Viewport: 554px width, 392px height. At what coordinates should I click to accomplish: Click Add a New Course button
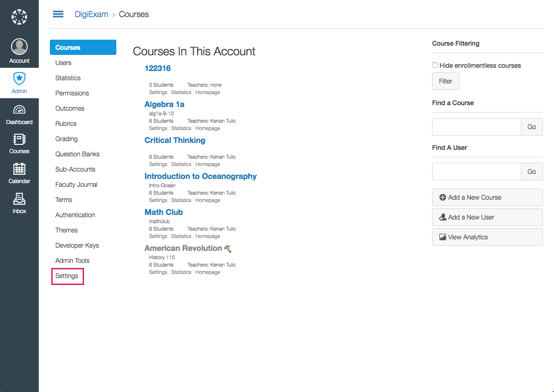coord(488,197)
